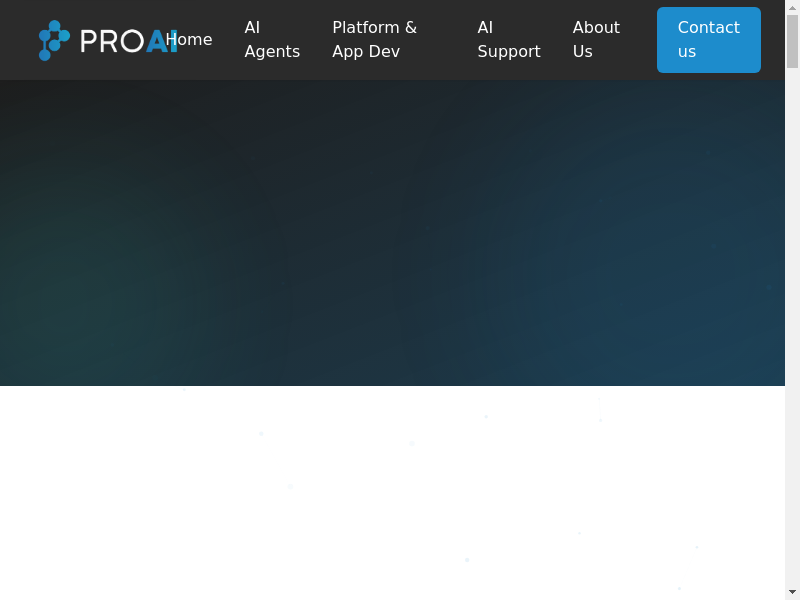This screenshot has width=800, height=600.
Task: Go to the AI Agents page
Action: (x=272, y=40)
